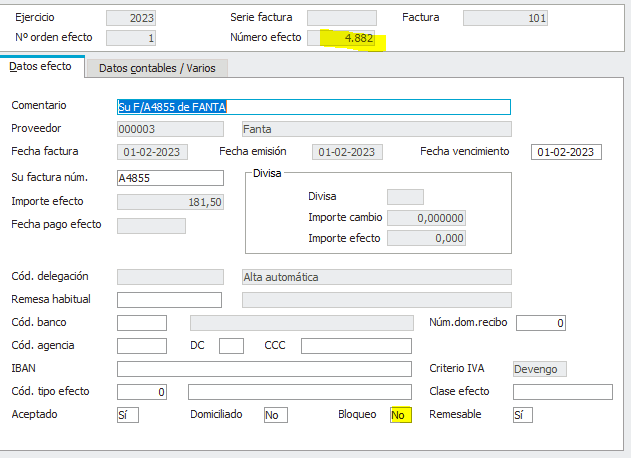Viewport: 631px width, 458px height.
Task: Click the Cód. banco input field
Action: click(x=142, y=323)
